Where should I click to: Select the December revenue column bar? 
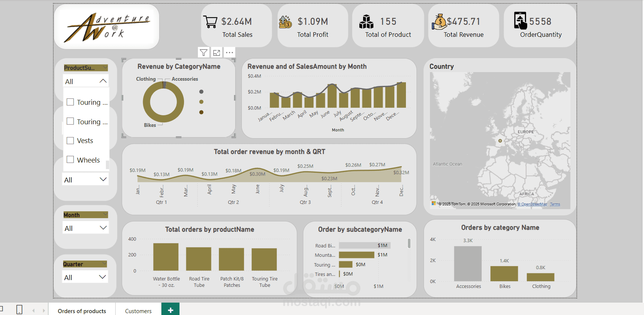pyautogui.click(x=401, y=95)
